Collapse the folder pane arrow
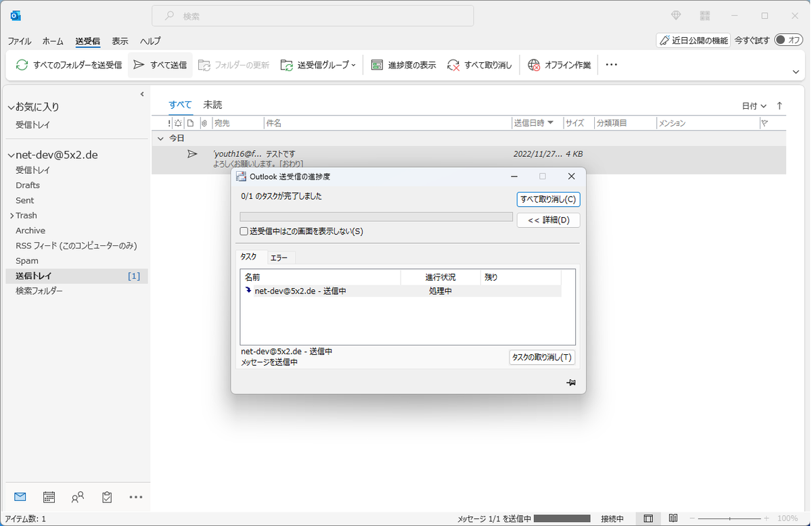 (142, 94)
